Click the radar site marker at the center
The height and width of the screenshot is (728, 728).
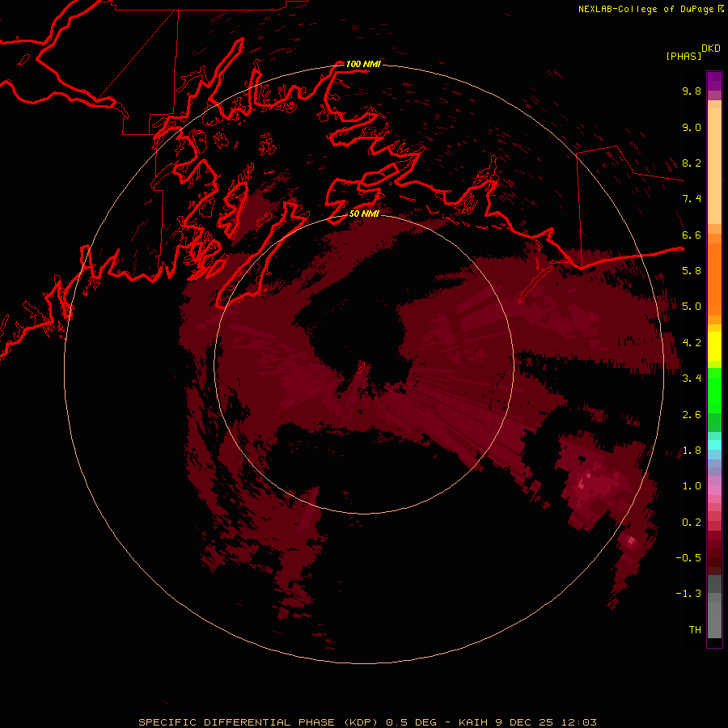[x=363, y=368]
